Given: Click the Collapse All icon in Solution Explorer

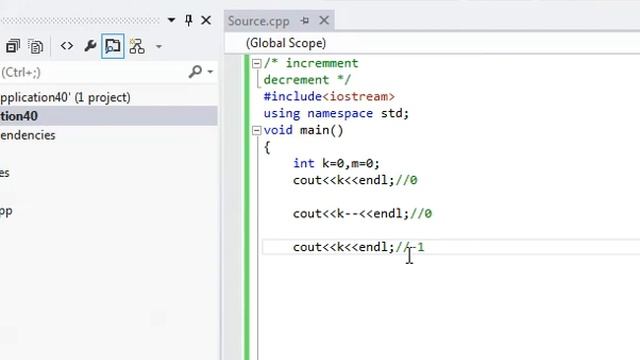Looking at the screenshot, I should coord(13,46).
